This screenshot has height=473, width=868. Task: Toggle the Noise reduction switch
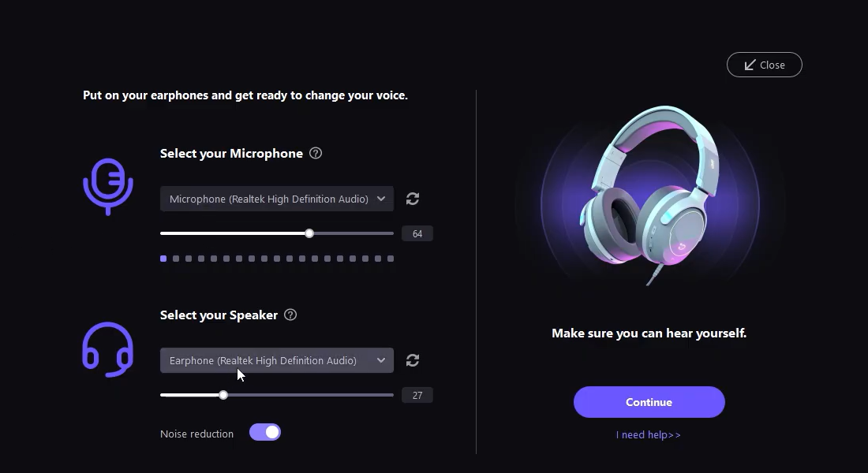coord(265,432)
